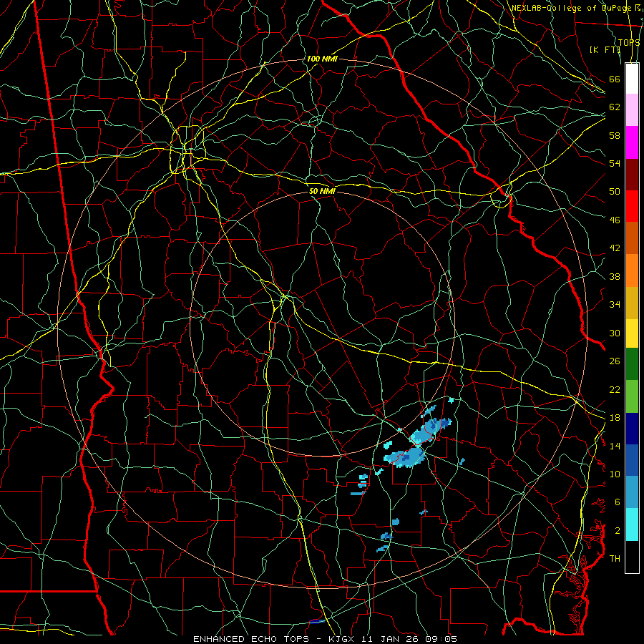Screen dimensions: 644x644
Task: Click the legend value '22'
Action: point(615,389)
